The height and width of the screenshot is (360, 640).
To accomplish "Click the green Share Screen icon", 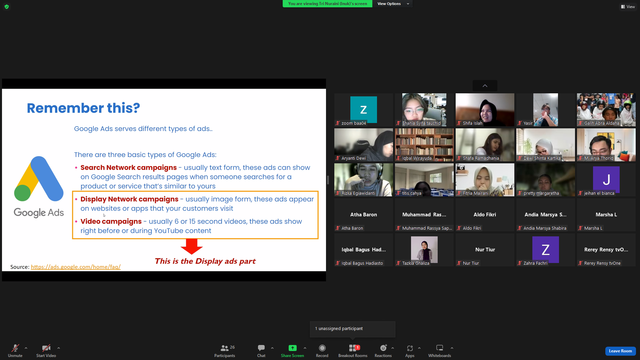I will [292, 348].
